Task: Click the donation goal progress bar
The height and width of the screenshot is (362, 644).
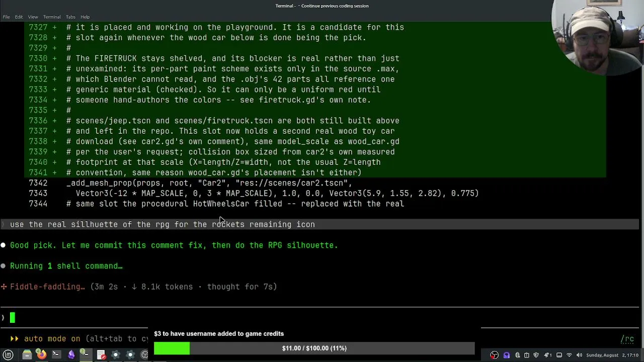Action: 314,348
